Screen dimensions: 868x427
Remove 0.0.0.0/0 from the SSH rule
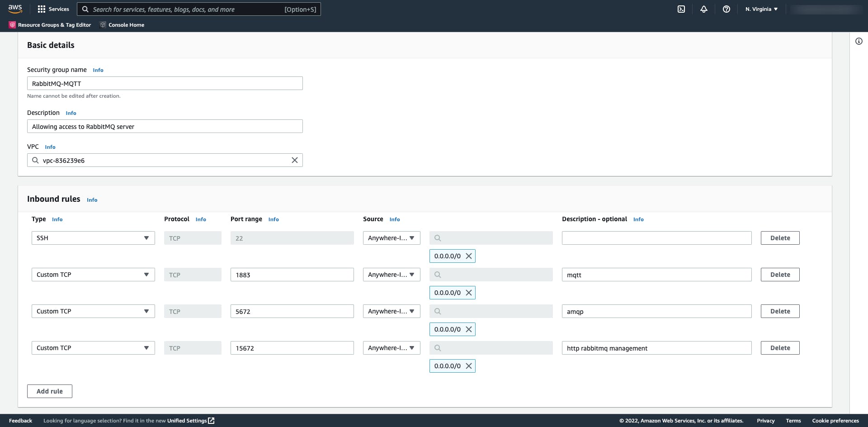[469, 256]
